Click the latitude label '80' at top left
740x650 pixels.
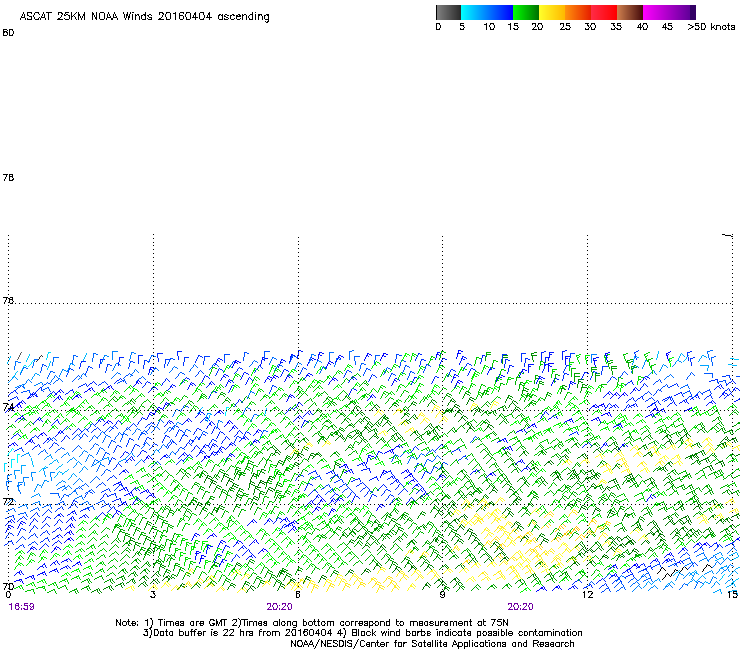point(8,33)
